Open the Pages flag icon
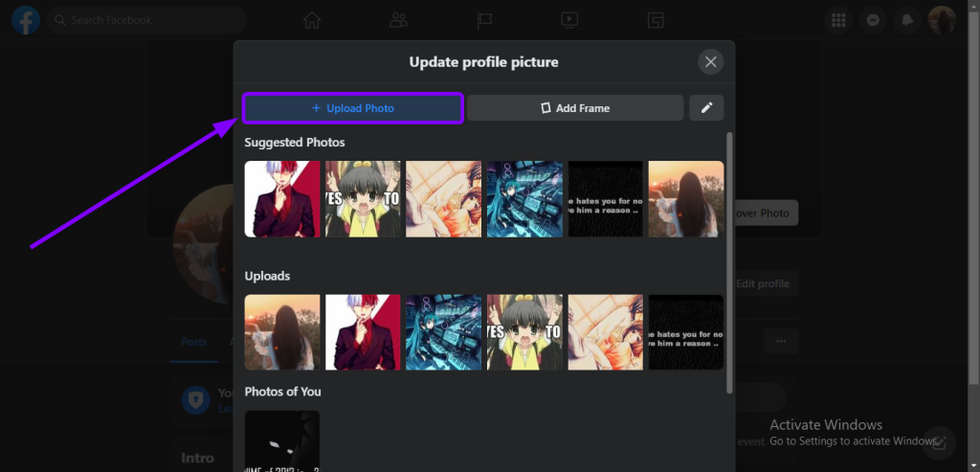This screenshot has width=980, height=472. tap(485, 20)
